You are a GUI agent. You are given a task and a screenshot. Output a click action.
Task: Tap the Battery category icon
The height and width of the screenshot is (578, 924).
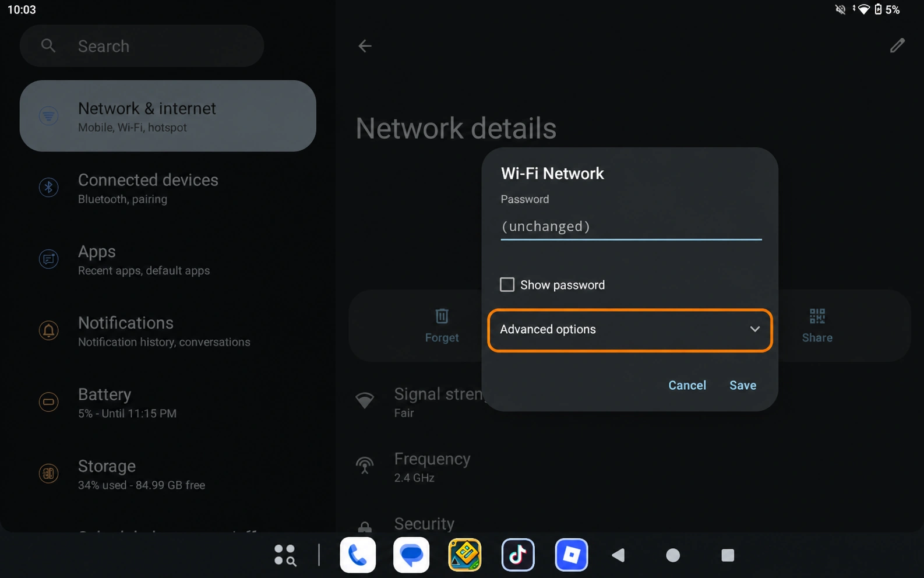click(x=48, y=402)
